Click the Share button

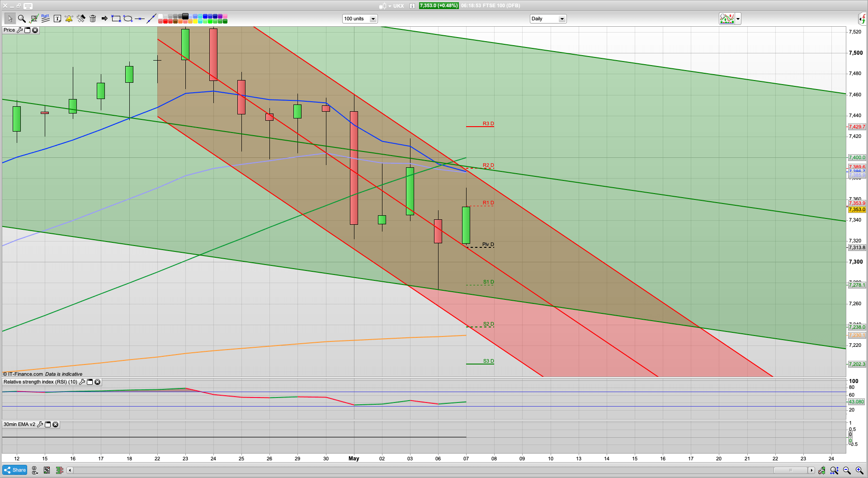[x=15, y=470]
